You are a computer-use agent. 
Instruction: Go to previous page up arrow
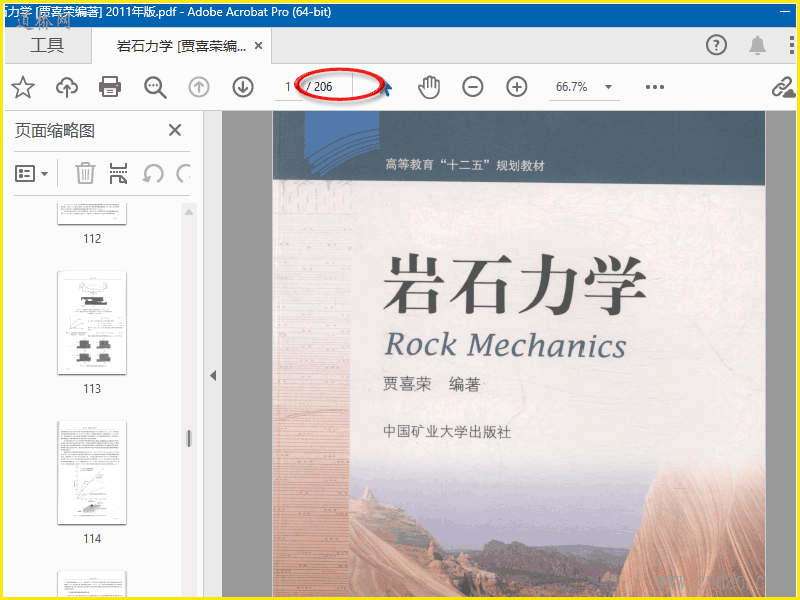199,87
